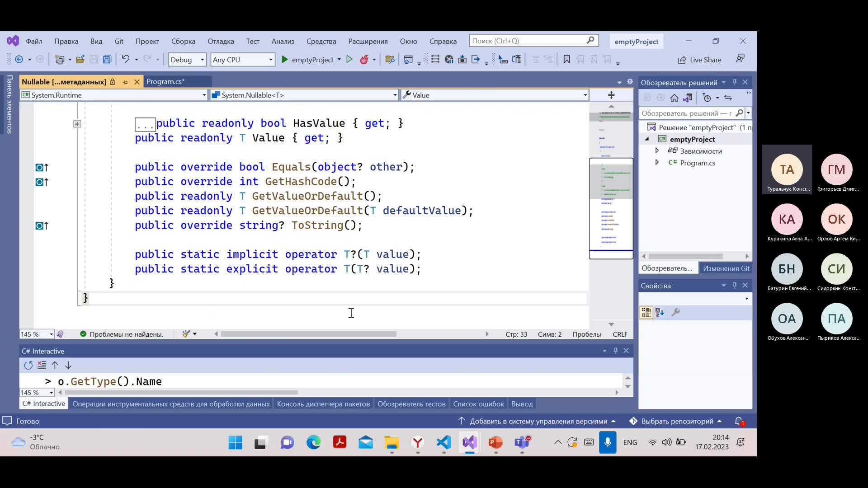Switch to the Изменения Git tab
The width and height of the screenshot is (868, 488).
(726, 268)
